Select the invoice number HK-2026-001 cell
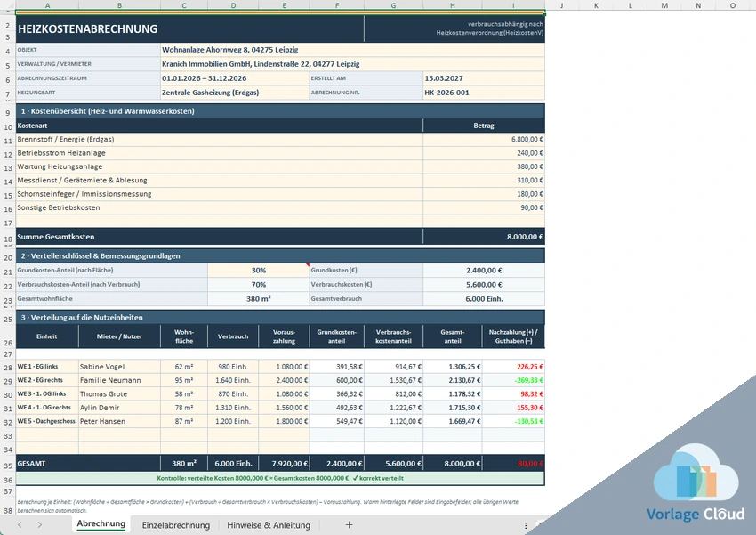This screenshot has height=535, width=756. pyautogui.click(x=484, y=93)
